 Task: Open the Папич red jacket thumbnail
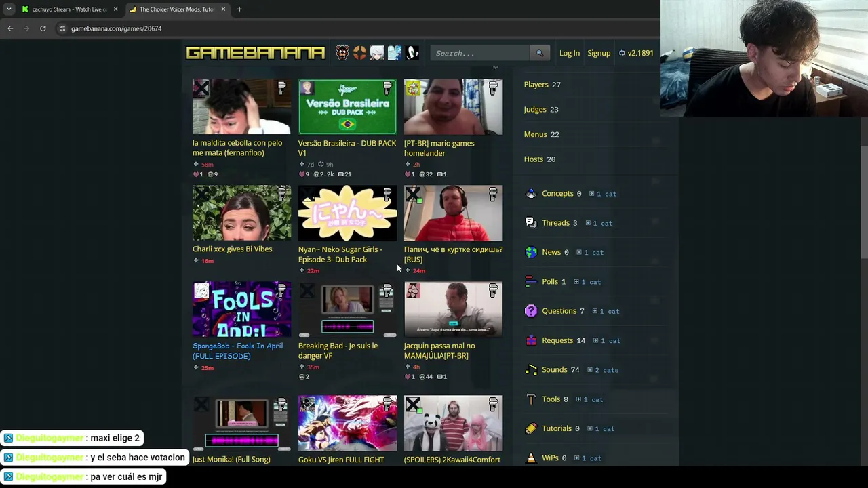point(453,213)
